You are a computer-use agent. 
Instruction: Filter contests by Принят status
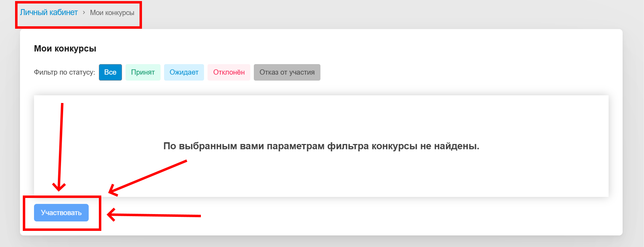click(143, 72)
